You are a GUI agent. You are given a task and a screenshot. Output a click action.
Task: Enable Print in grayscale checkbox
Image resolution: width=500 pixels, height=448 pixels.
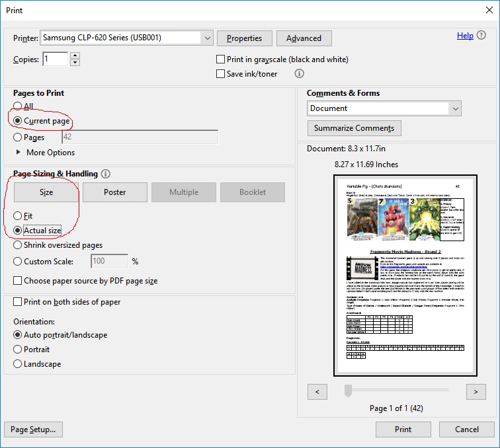click(x=221, y=59)
